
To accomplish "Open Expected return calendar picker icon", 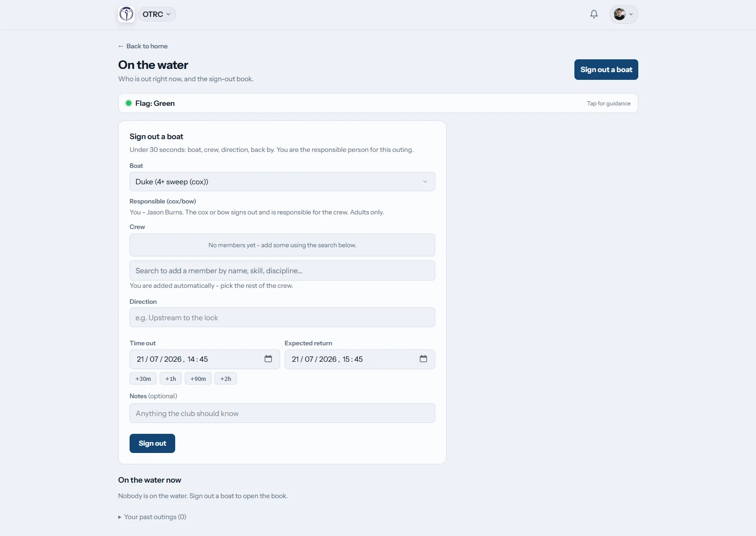I will [x=423, y=359].
